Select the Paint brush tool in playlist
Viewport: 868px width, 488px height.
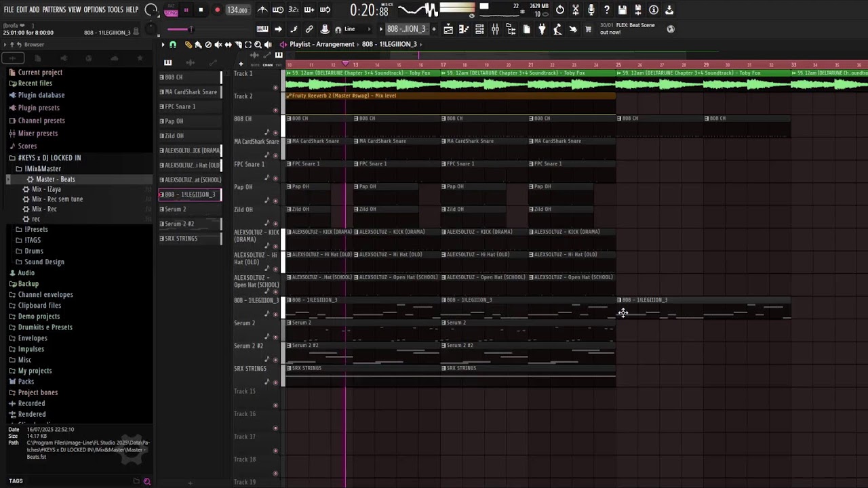(198, 45)
